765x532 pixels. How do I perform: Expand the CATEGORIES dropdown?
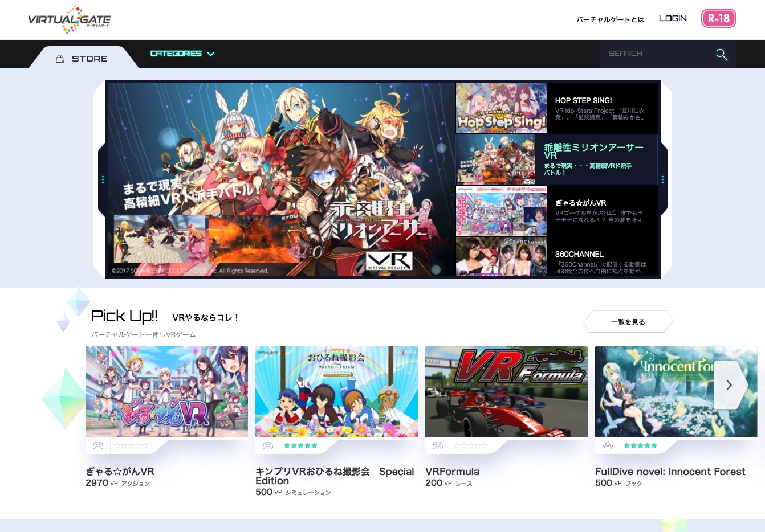(182, 54)
